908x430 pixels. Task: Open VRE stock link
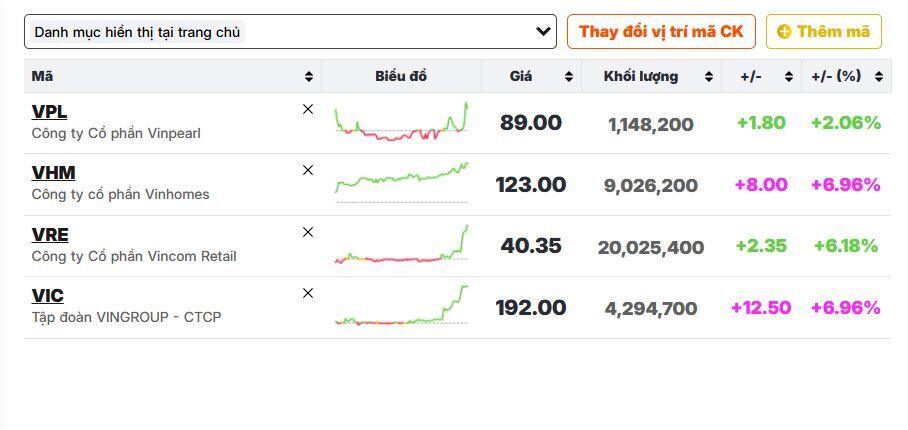click(50, 234)
